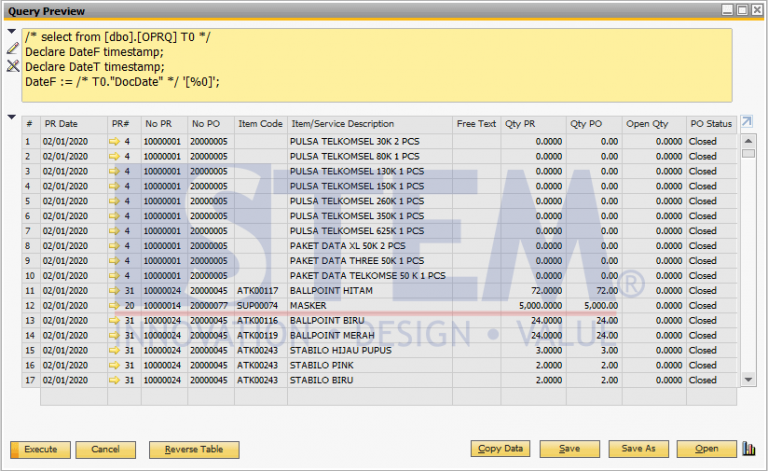Follow the PR# 20 link arrow for MASKER
Viewport: 768px width, 471px height.
115,306
